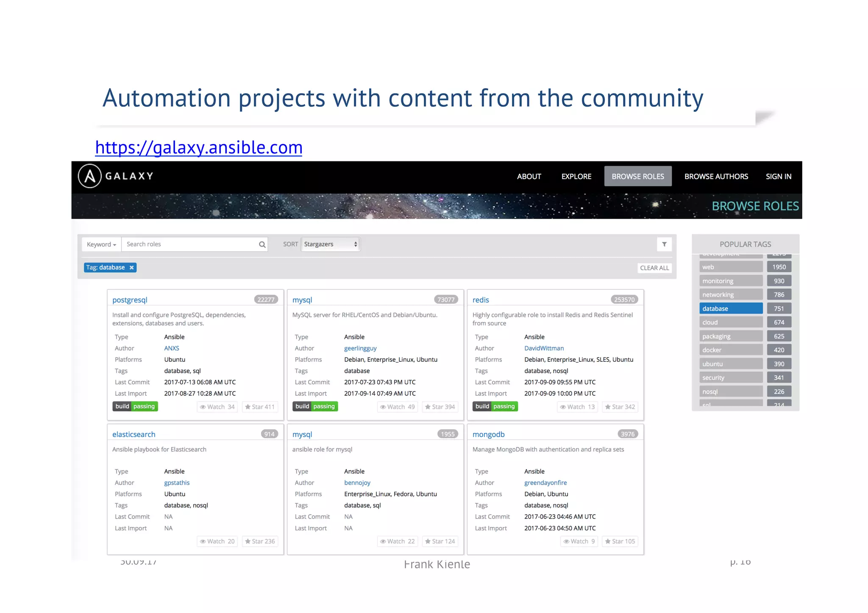868x613 pixels.
Task: Star the redis role
Action: [x=620, y=407]
